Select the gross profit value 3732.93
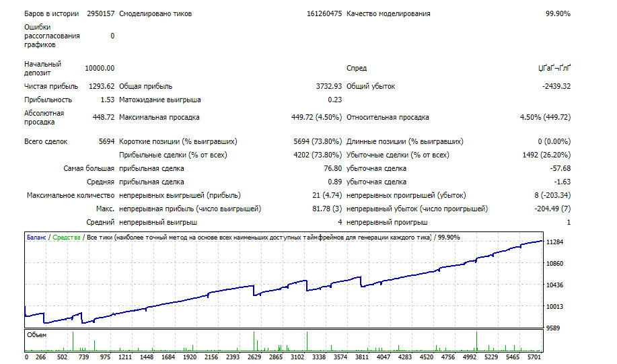This screenshot has width=617, height=364. tap(329, 86)
